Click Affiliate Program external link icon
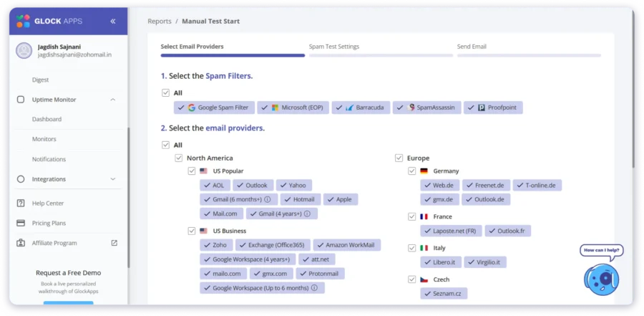 (x=114, y=243)
